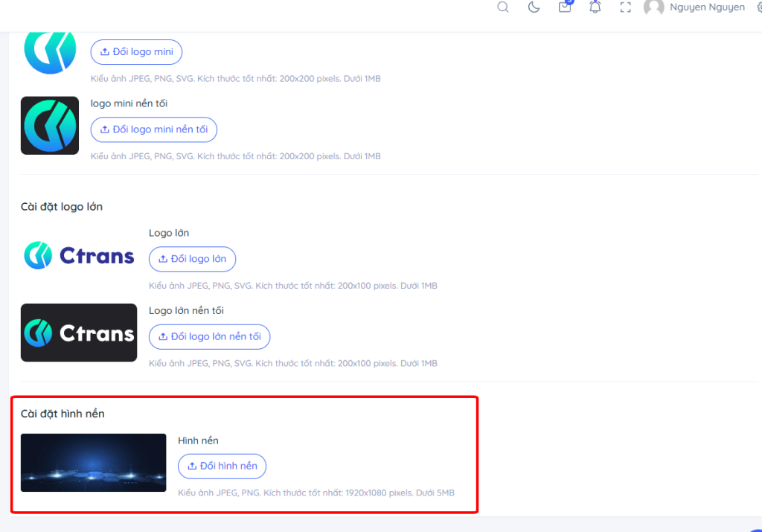Click the upload icon in Đổi logo lớn
The height and width of the screenshot is (532, 762).
pyautogui.click(x=163, y=259)
